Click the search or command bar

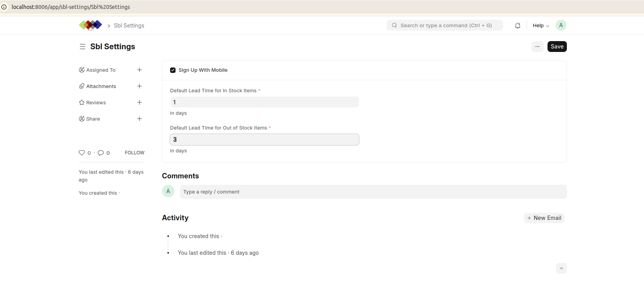445,26
